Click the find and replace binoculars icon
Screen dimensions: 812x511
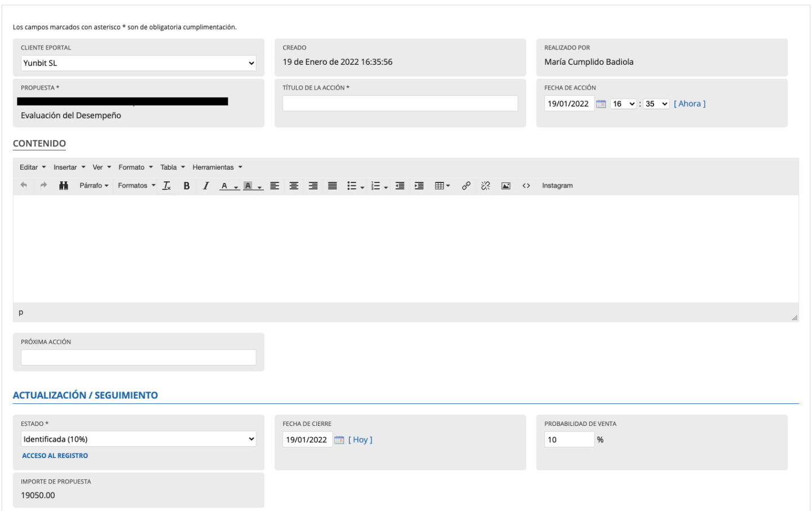(64, 185)
